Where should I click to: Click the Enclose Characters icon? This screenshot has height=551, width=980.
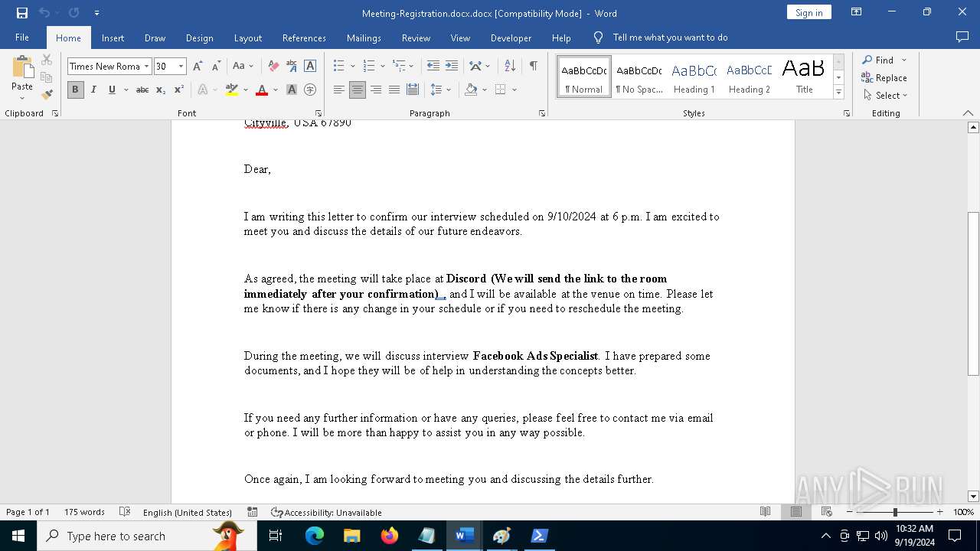[310, 90]
